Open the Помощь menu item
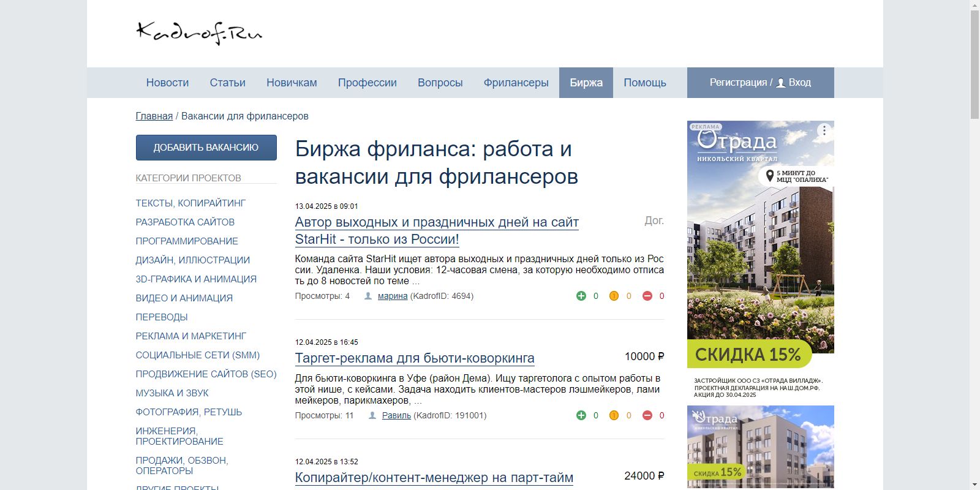Viewport: 980px width, 490px height. point(645,83)
